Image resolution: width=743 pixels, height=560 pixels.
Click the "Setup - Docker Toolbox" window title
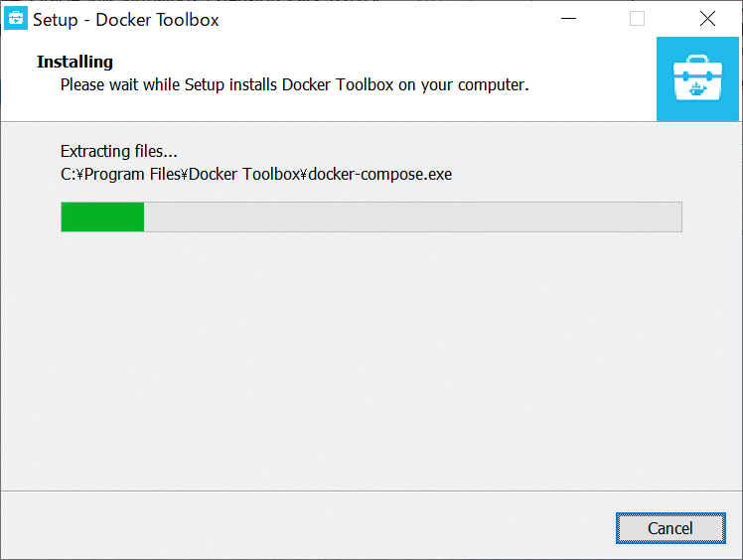[126, 20]
